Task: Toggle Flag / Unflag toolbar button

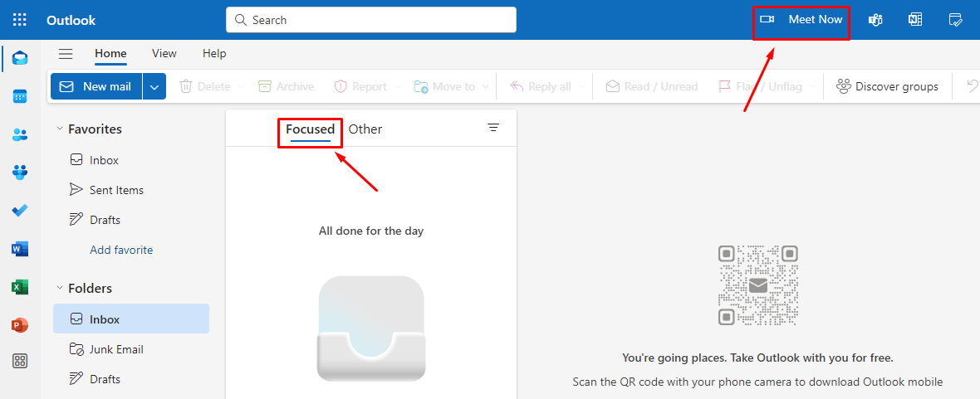Action: pyautogui.click(x=761, y=86)
